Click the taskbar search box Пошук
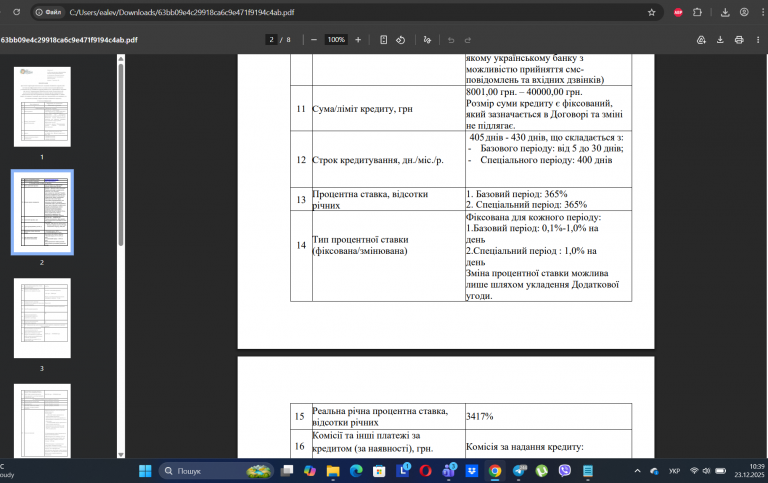Image resolution: width=768 pixels, height=483 pixels. tap(216, 471)
